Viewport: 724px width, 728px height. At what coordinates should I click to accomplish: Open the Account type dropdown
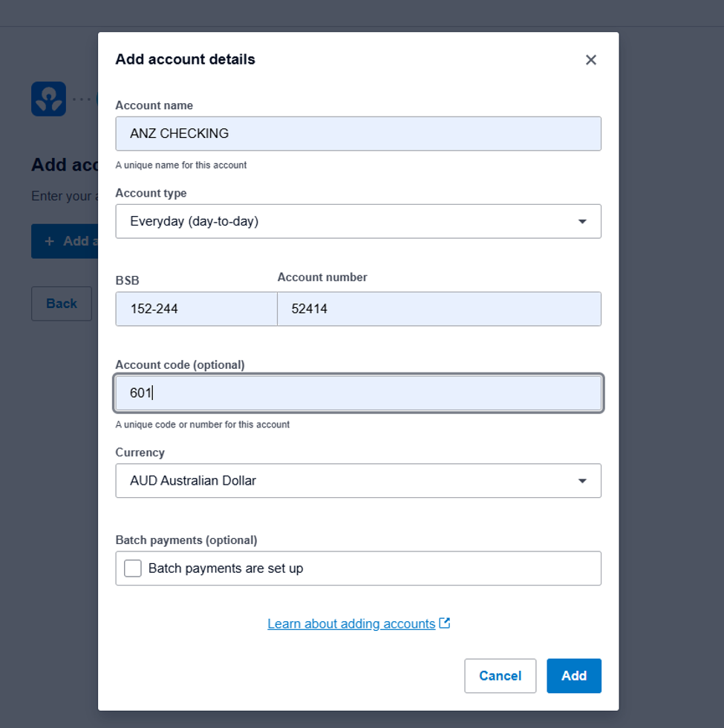(x=358, y=221)
